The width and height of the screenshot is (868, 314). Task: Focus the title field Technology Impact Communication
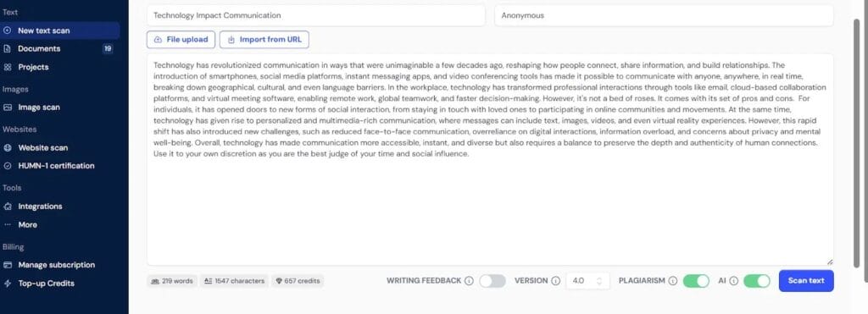pyautogui.click(x=315, y=15)
